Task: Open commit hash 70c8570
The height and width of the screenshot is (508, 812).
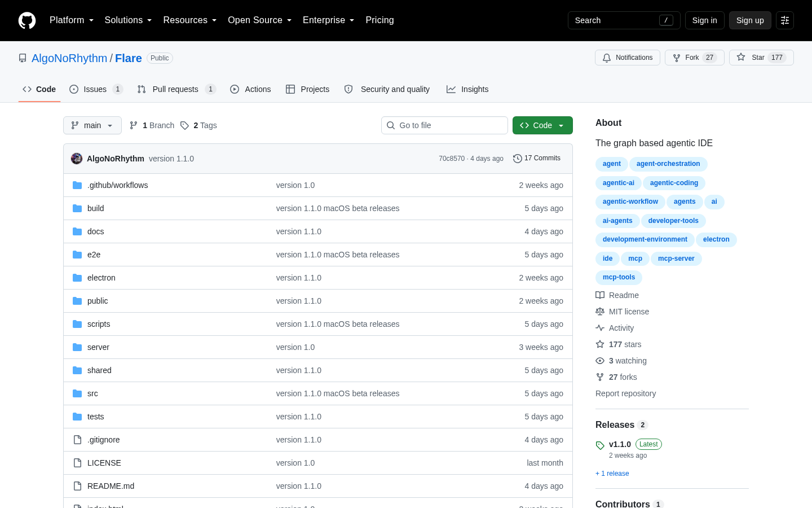Action: 452,159
